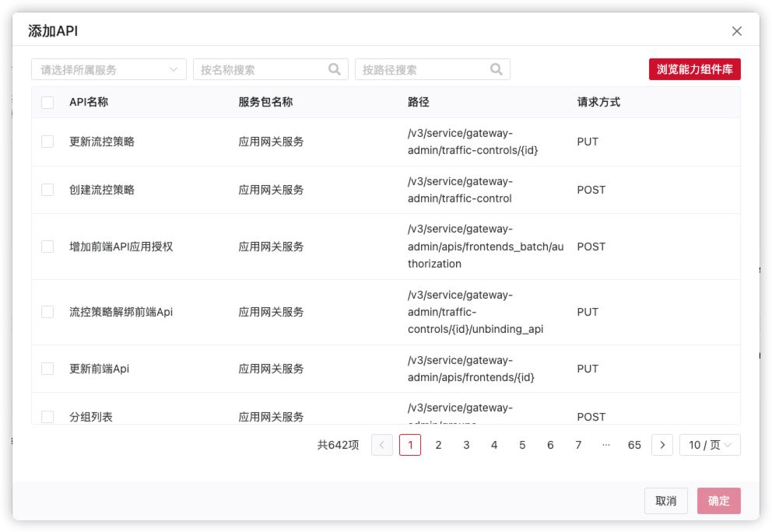Click the 按路径搜索 input field
This screenshot has width=772, height=532.
pos(424,68)
